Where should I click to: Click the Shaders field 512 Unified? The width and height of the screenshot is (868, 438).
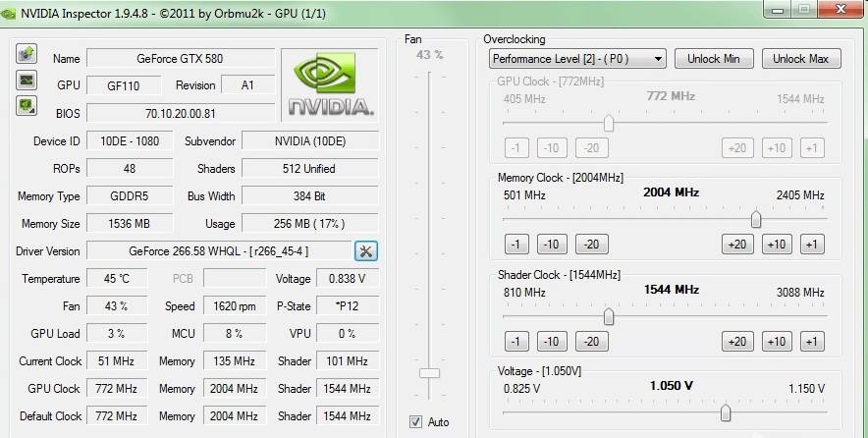point(310,168)
